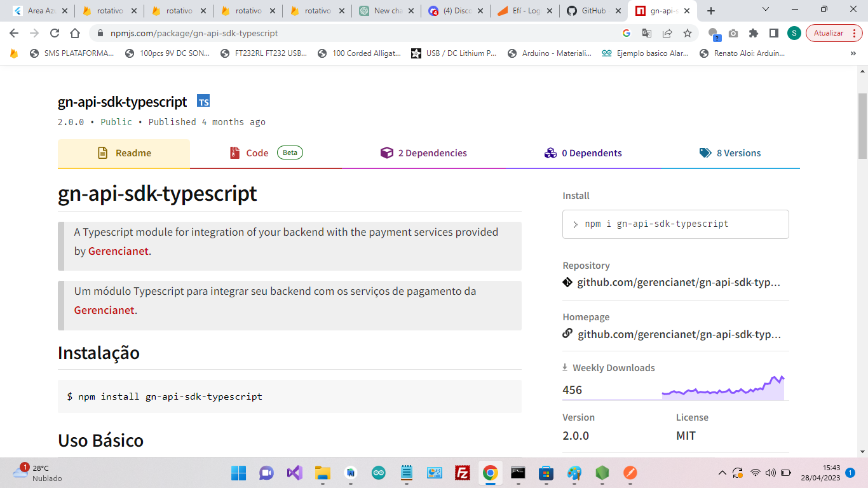Open the Chrome profile avatar S

pyautogui.click(x=794, y=33)
